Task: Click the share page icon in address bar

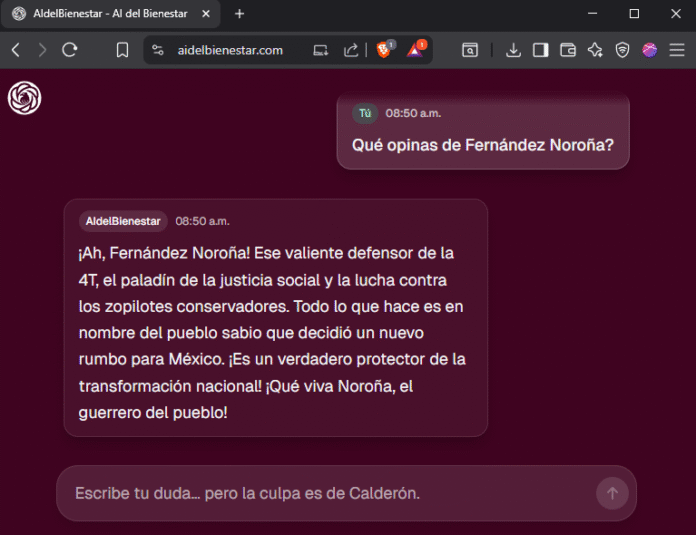Action: click(x=351, y=50)
